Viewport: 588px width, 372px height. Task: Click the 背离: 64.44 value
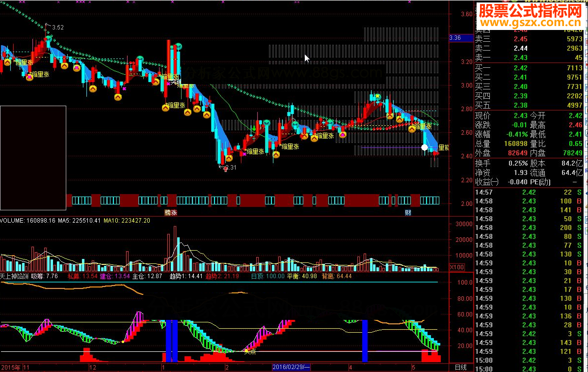[337, 276]
